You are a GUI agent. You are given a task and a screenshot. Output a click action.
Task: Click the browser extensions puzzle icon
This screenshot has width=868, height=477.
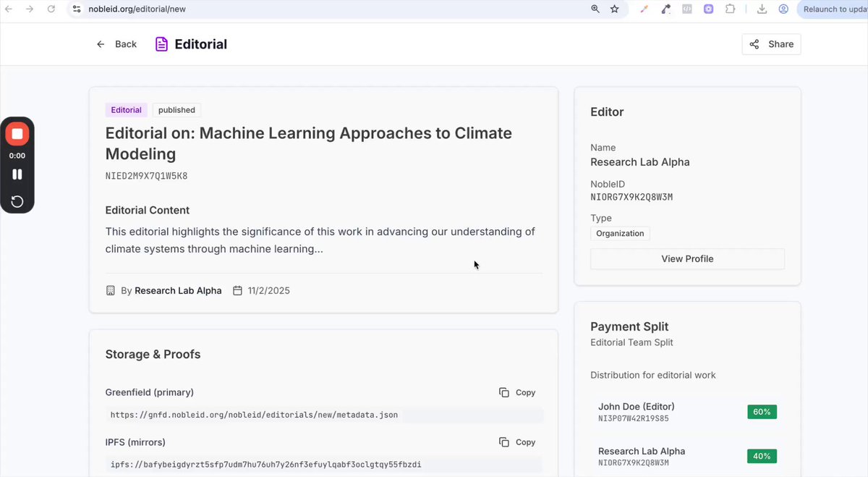(730, 9)
